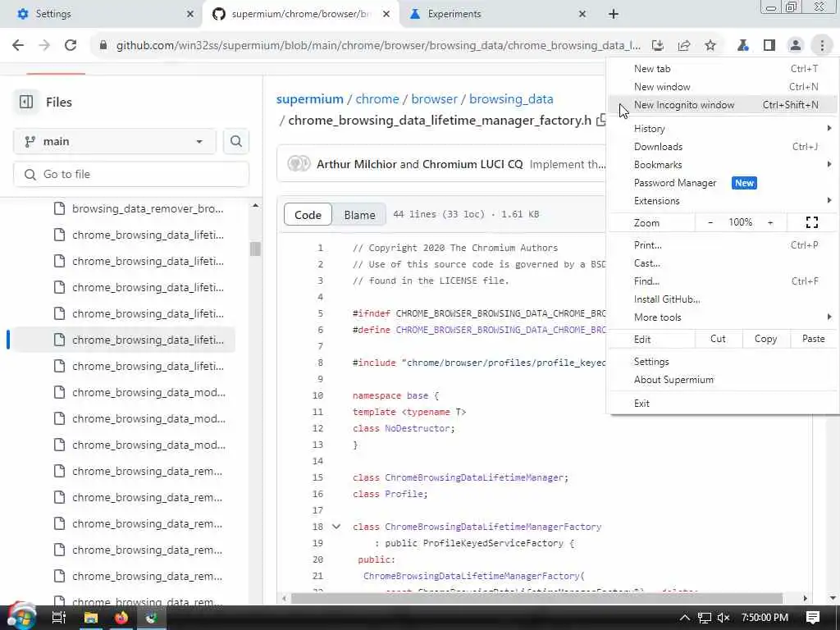Viewport: 840px width, 630px height.
Task: Open Password Manager menu item
Action: [724, 183]
